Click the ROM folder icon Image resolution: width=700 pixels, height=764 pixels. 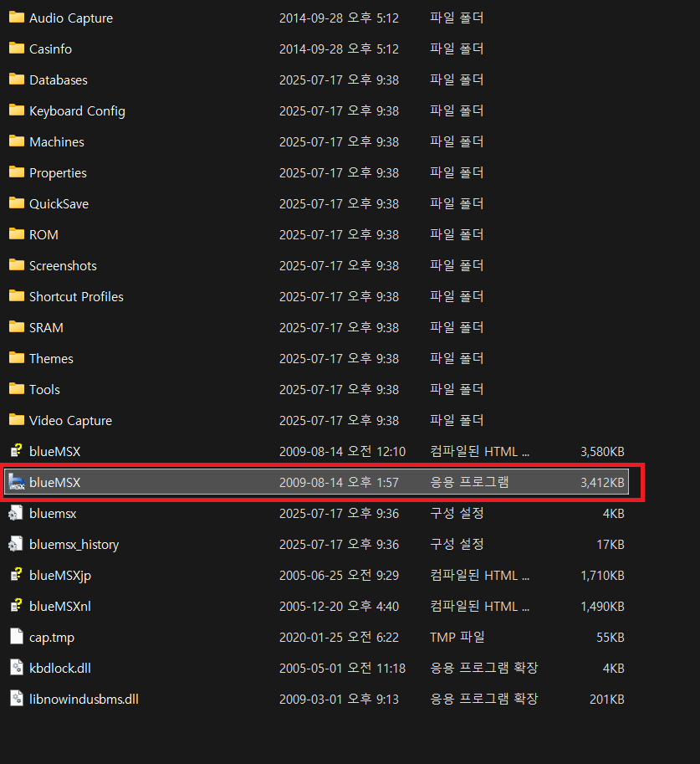[17, 233]
